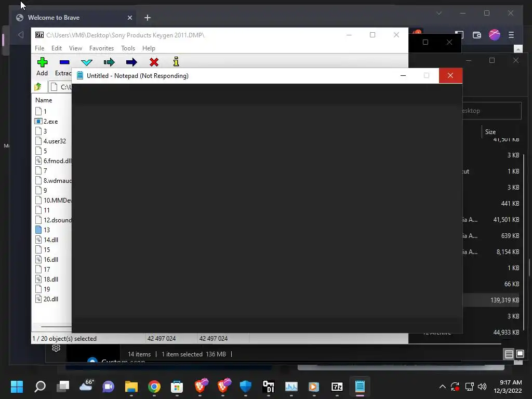The height and width of the screenshot is (399, 532).
Task: Select the 6.fmod.dll file in 7-Zip
Action: pos(54,161)
